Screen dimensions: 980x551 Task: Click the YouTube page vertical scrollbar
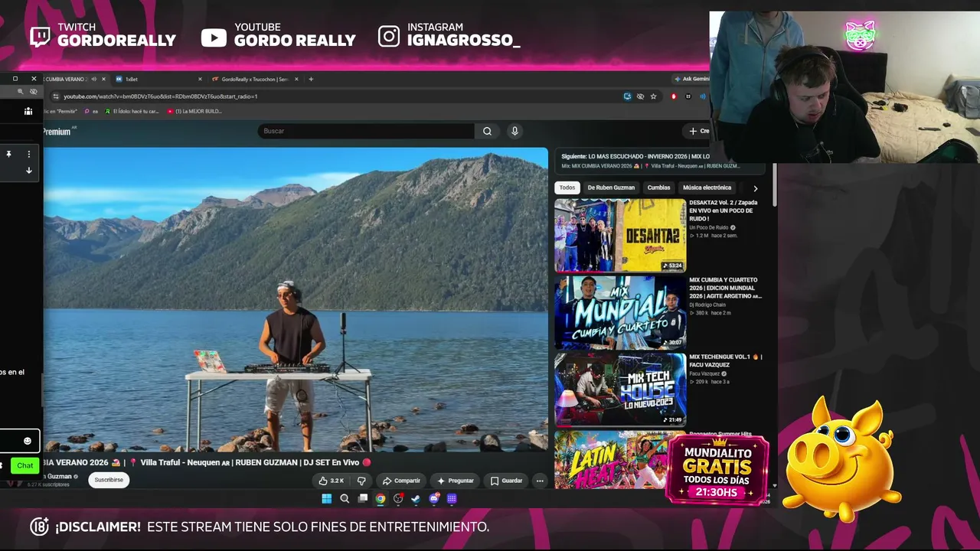click(x=774, y=184)
